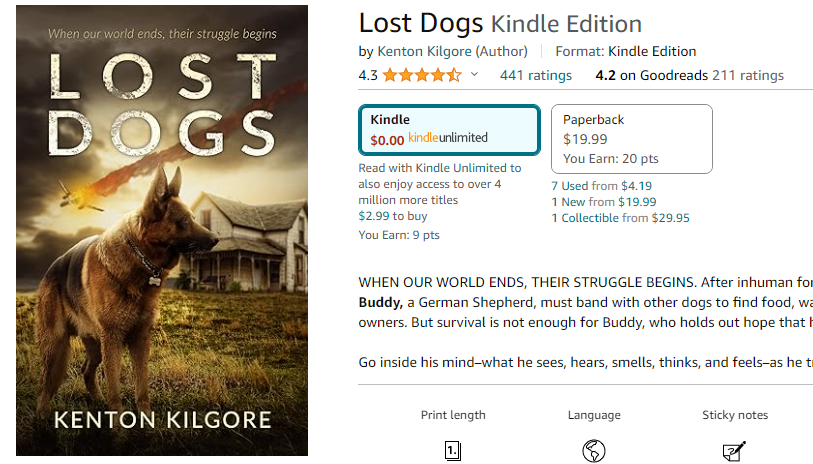Click the Print length page icon
The height and width of the screenshot is (464, 813).
click(x=453, y=451)
